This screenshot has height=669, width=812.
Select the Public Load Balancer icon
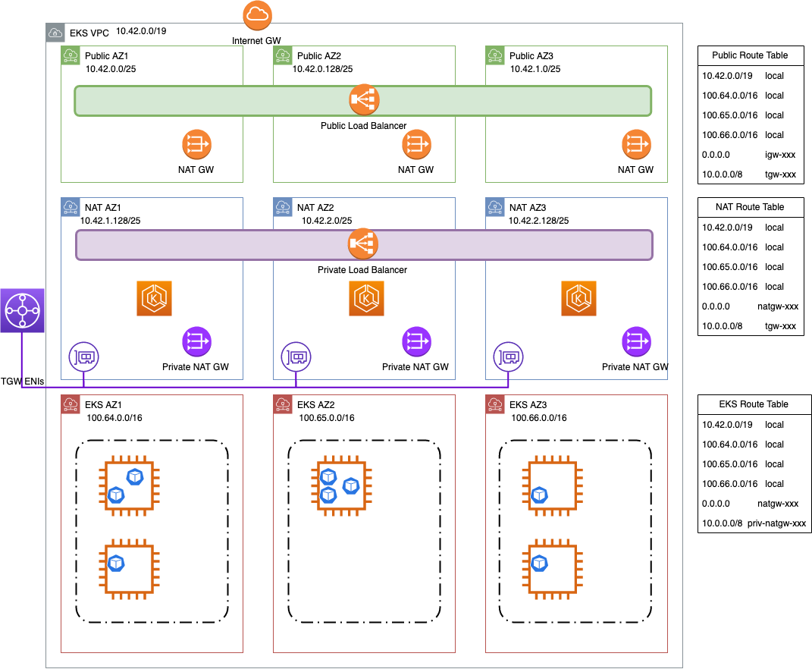click(362, 99)
